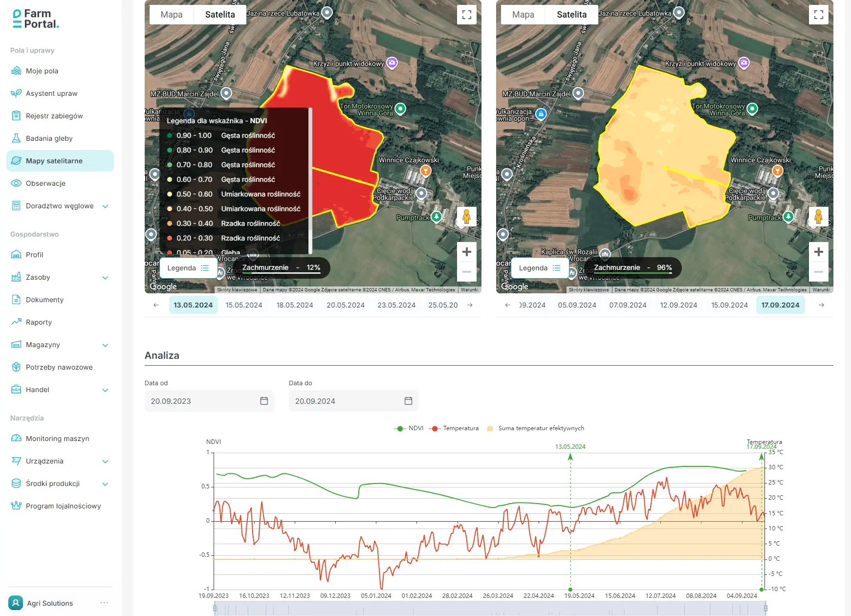
Task: Open Asystent upraw leaf icon
Action: tap(16, 93)
